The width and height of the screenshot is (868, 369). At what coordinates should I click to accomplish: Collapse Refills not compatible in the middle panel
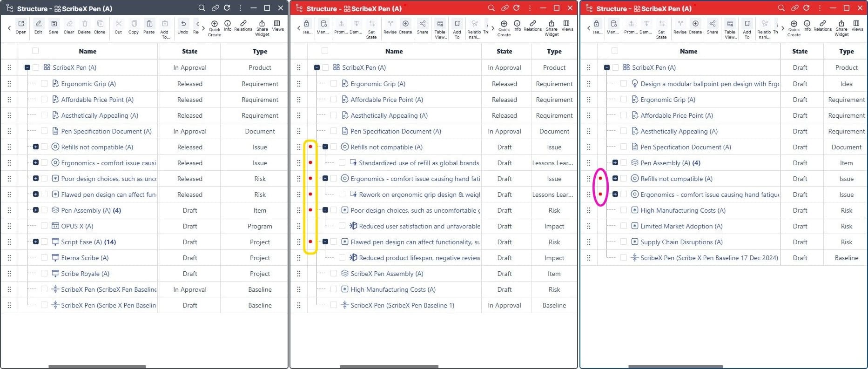tap(325, 147)
